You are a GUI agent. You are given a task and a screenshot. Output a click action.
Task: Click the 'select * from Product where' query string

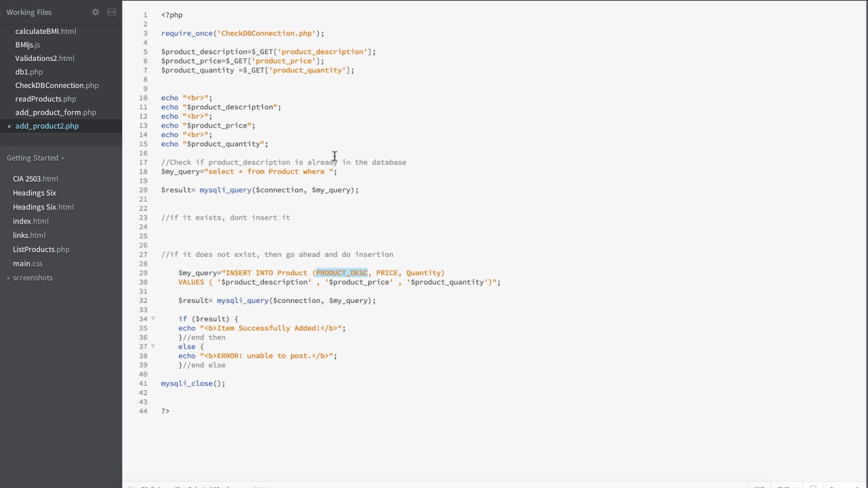269,171
